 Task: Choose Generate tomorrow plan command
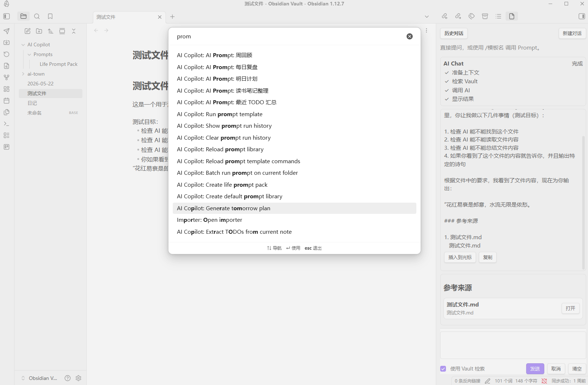(x=295, y=208)
